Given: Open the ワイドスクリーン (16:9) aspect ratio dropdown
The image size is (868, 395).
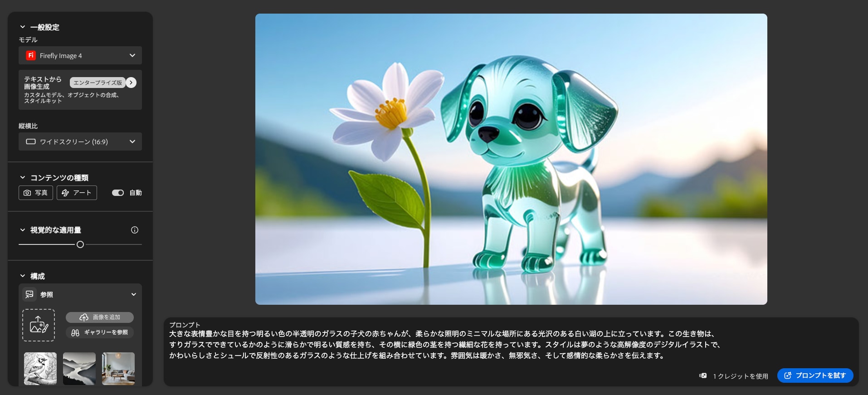Looking at the screenshot, I should [80, 141].
